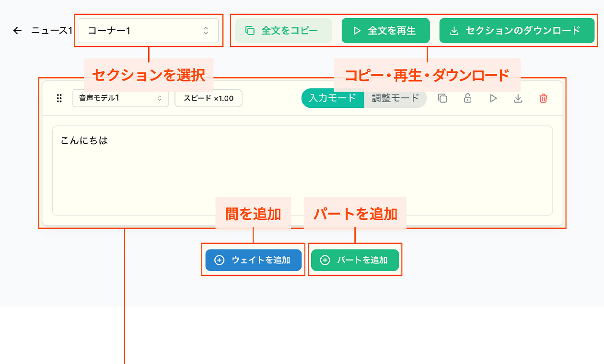Duplicate the part using the copy icon
The height and width of the screenshot is (364, 604).
(x=442, y=99)
